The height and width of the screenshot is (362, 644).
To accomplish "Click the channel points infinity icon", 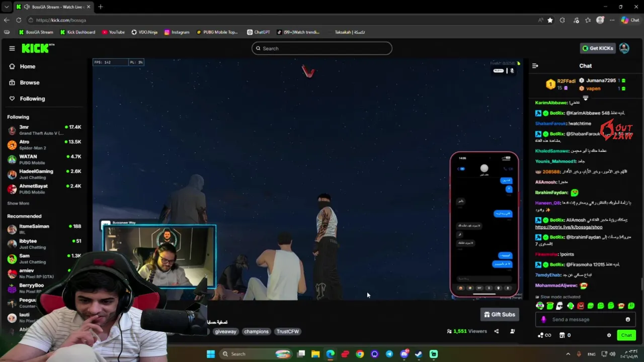I will 545,335.
